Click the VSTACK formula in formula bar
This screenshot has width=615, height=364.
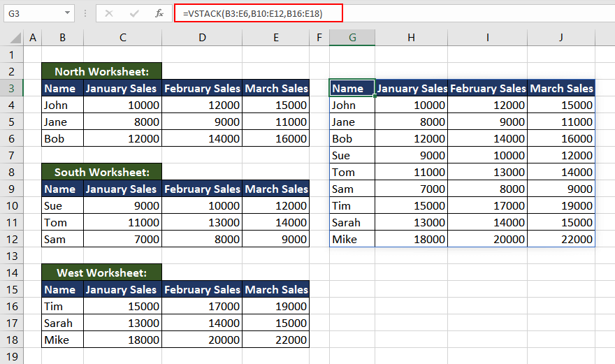252,14
